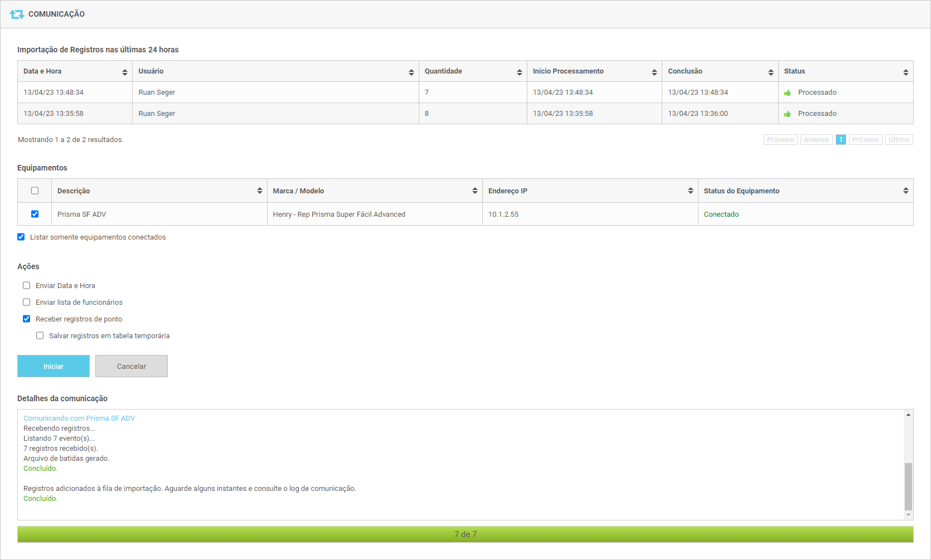
Task: Go to page 1 in pagination
Action: point(841,140)
